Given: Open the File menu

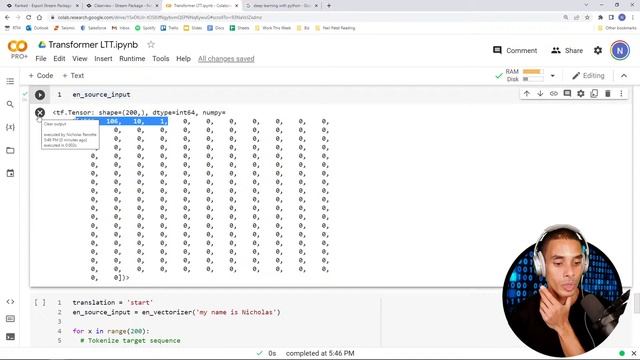Looking at the screenshot, I should (x=41, y=59).
